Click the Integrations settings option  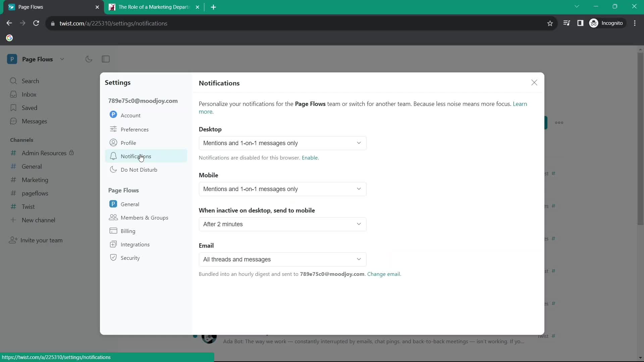coord(136,244)
